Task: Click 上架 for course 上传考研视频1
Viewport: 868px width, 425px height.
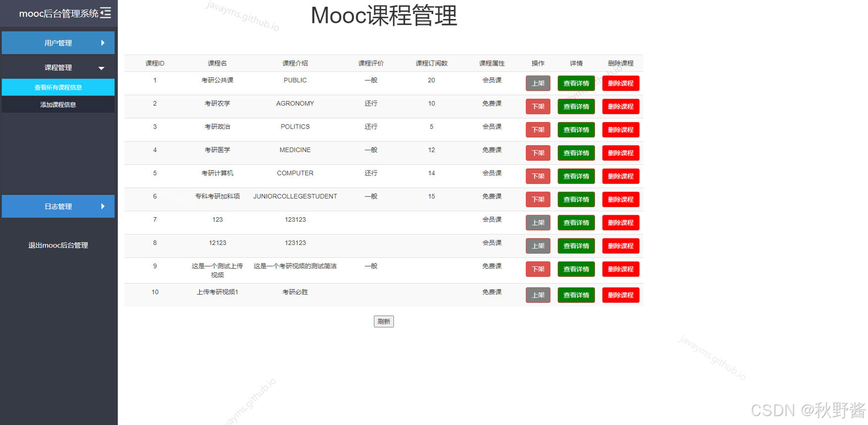Action: (538, 295)
